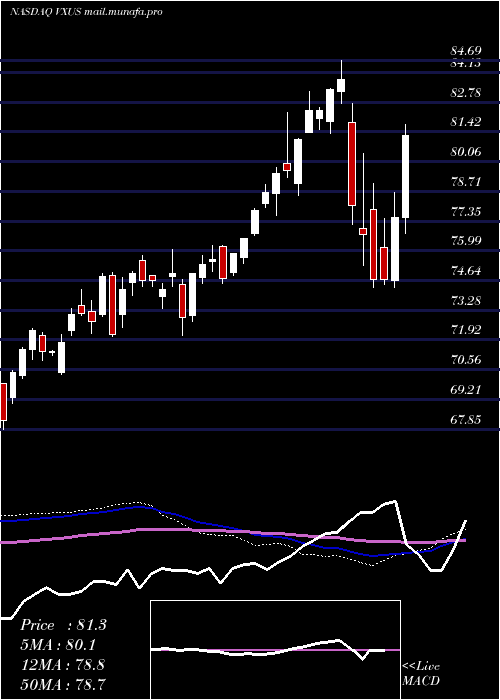The image size is (500, 700).
Task: Click the tall red candle below the 82.78 peak
Action: tap(352, 164)
